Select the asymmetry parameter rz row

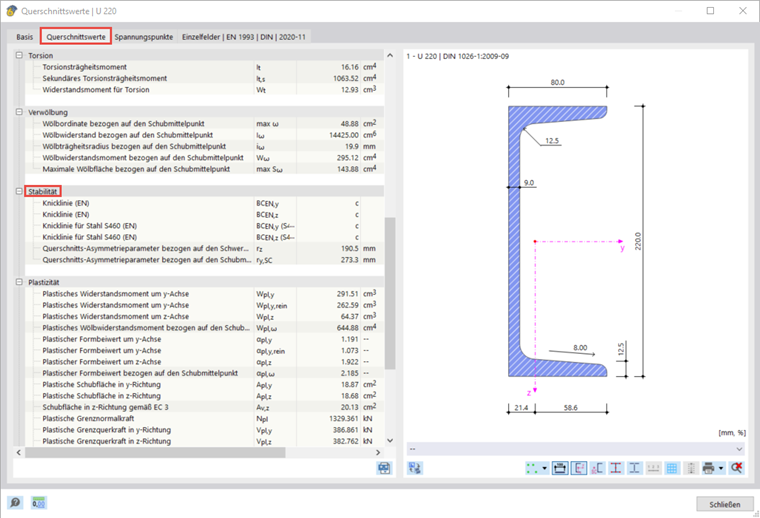[205, 248]
